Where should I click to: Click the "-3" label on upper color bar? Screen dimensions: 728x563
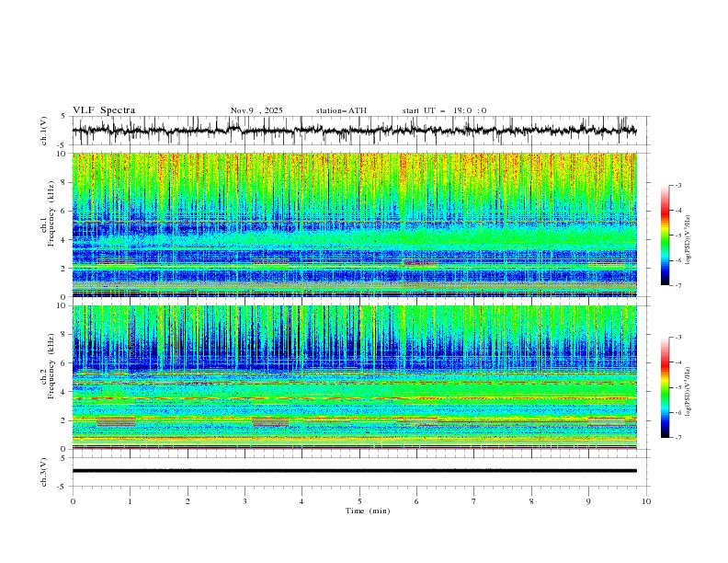[677, 185]
